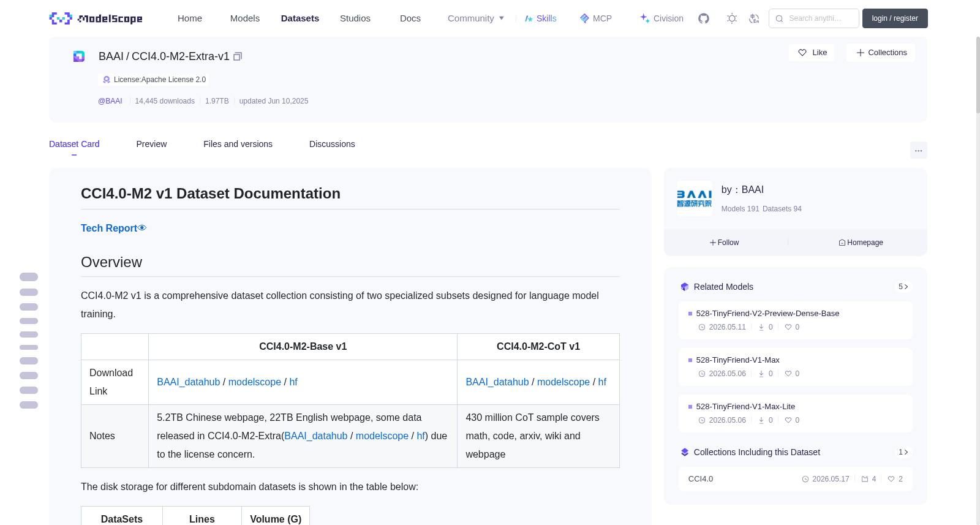Open the MCP page

tap(596, 18)
